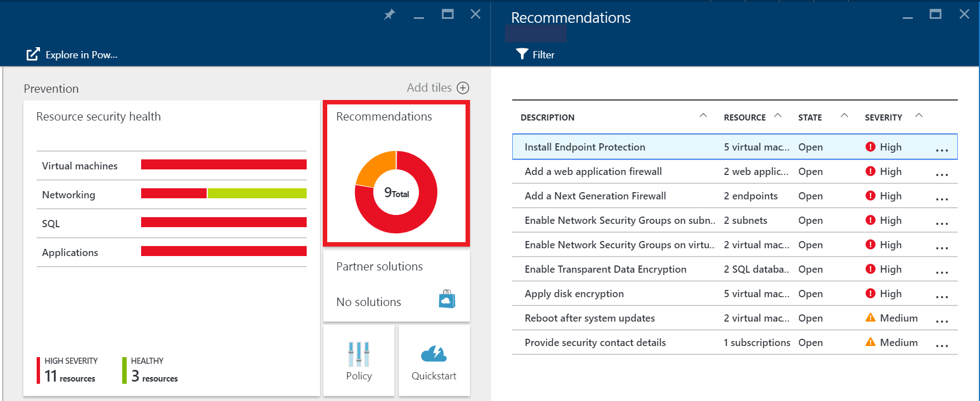Sort by RESOURCE column caret
The image size is (980, 401).
[778, 116]
